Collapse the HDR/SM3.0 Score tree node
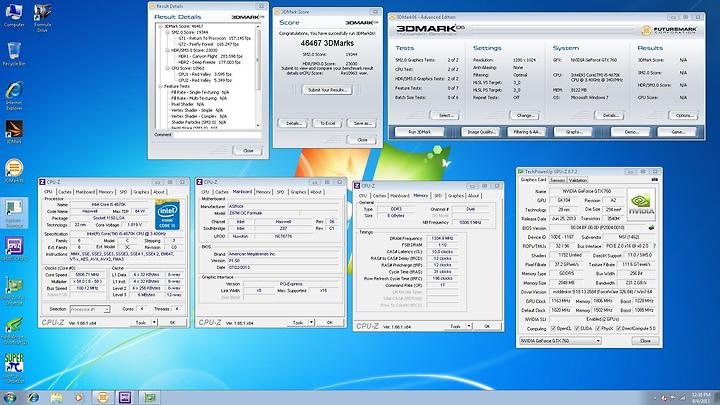Screen dimensions: 720x405 (x=167, y=51)
